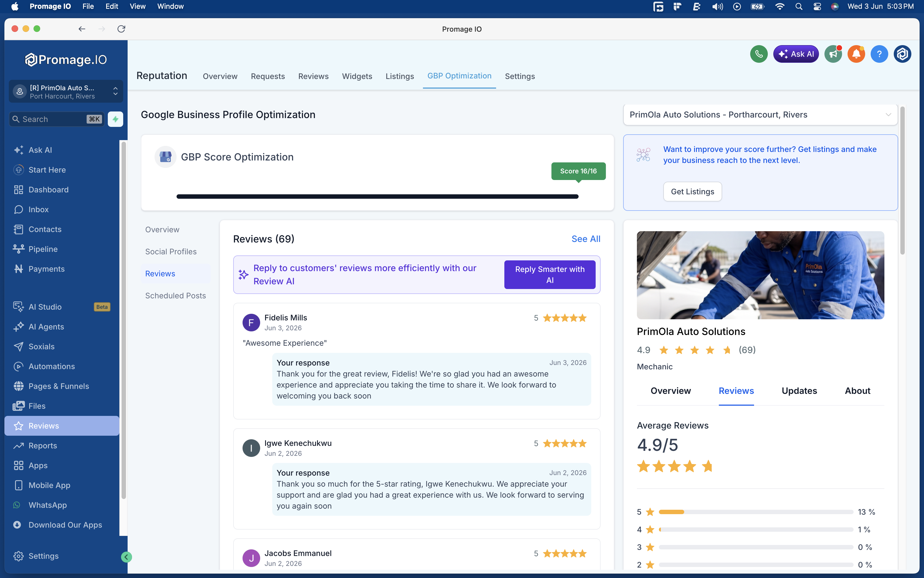
Task: Select Scheduled Posts in GBP section list
Action: pos(175,296)
